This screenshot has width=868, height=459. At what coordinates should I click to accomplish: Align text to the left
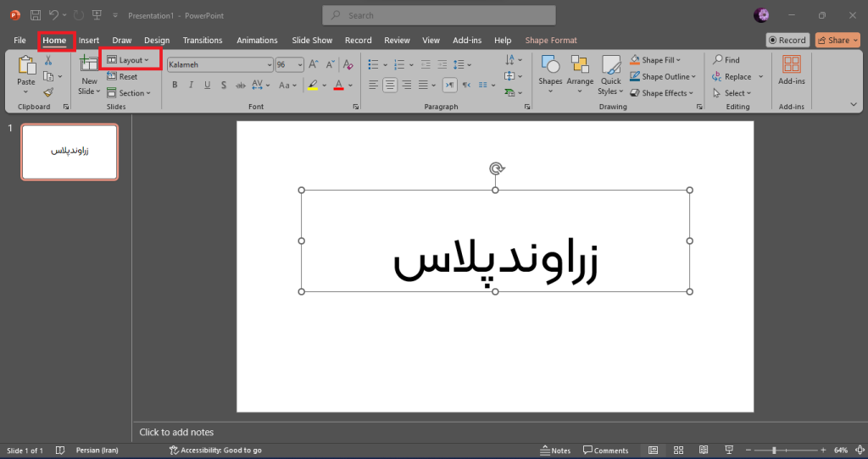point(374,86)
